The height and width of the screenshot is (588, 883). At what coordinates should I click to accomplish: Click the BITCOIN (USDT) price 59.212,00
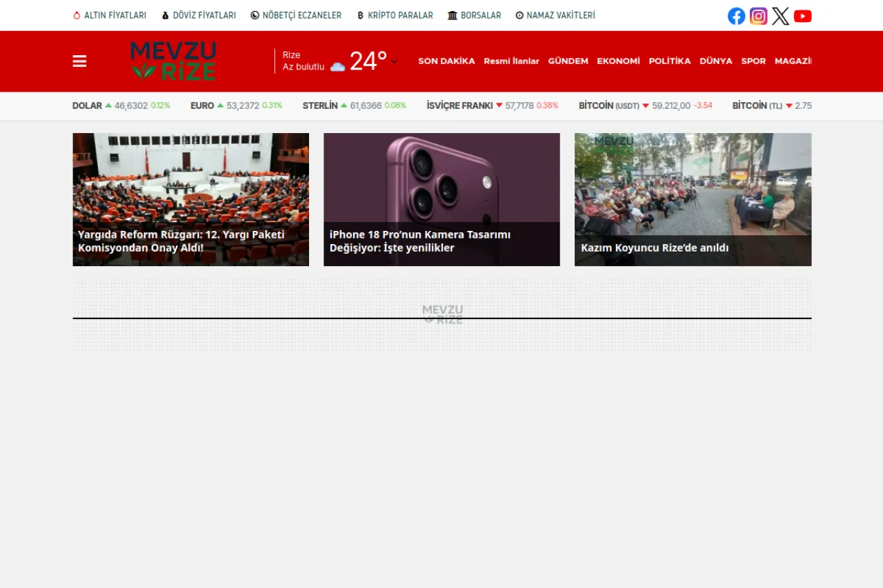(x=671, y=105)
